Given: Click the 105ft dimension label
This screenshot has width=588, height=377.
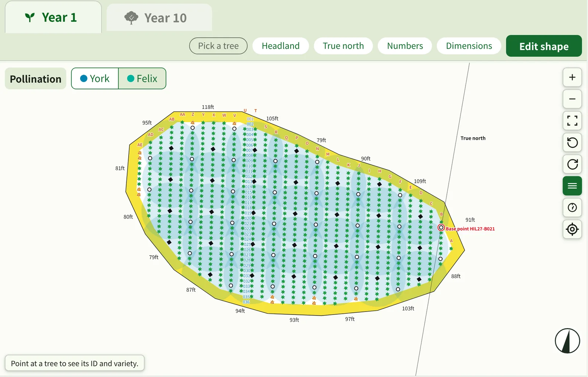Looking at the screenshot, I should (x=272, y=118).
